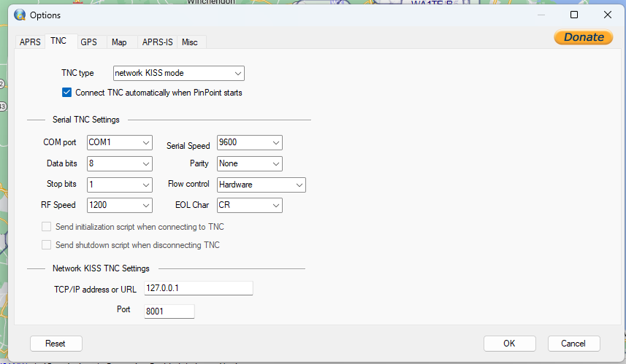The image size is (626, 364).
Task: Uncheck Connect TNC automatically when PinPoint starts
Action: (x=66, y=93)
